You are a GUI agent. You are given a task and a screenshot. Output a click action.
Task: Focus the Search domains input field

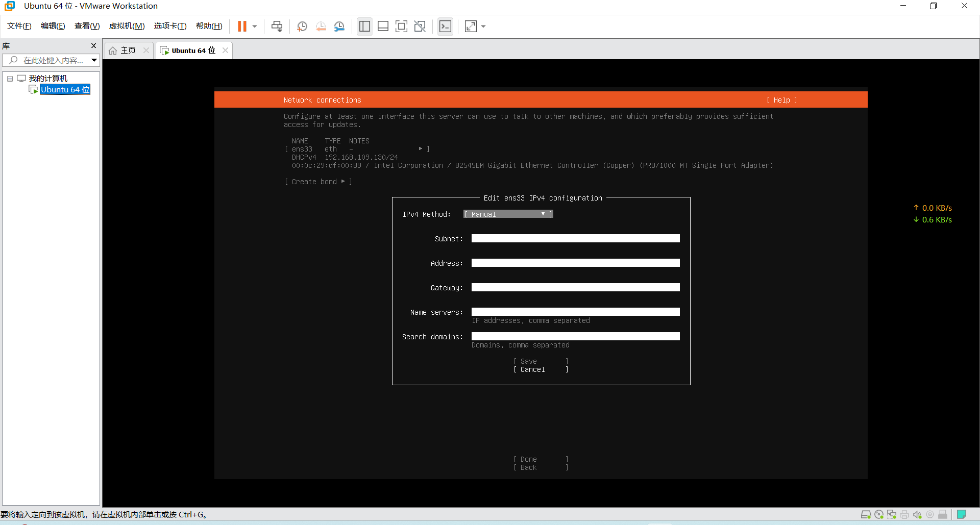coord(576,337)
